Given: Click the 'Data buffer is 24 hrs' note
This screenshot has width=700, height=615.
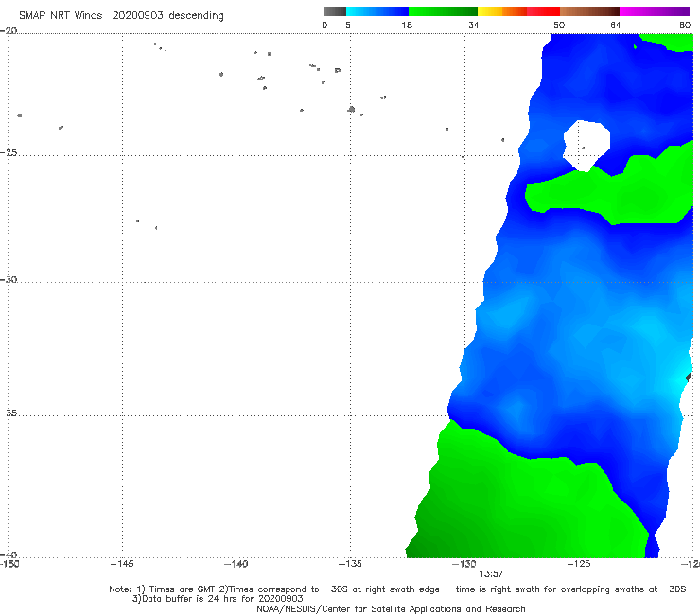Looking at the screenshot, I should pyautogui.click(x=218, y=599).
